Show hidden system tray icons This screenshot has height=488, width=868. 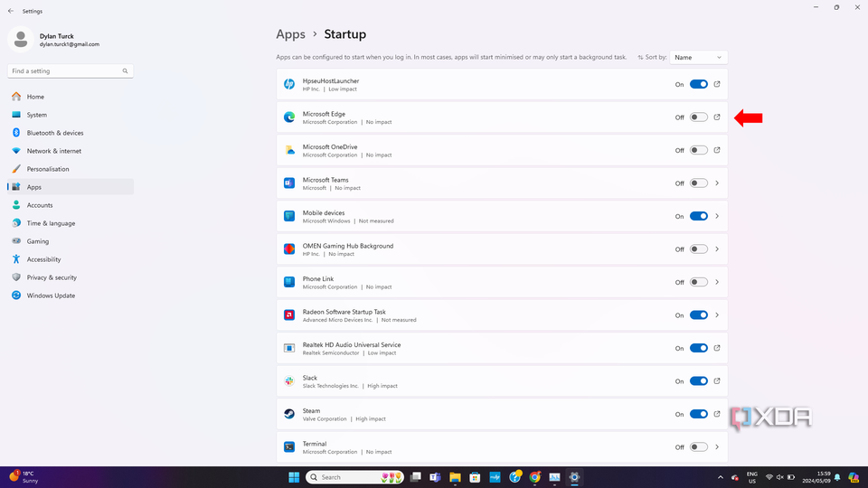721,477
